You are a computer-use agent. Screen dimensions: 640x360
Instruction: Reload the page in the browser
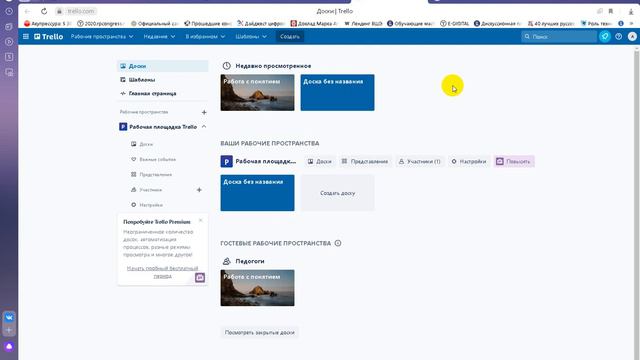(x=44, y=11)
